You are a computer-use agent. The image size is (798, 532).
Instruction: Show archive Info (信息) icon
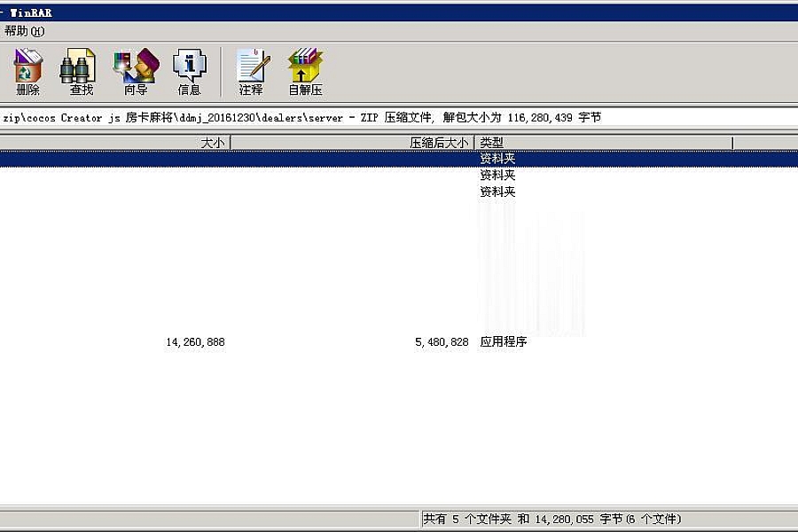(190, 72)
